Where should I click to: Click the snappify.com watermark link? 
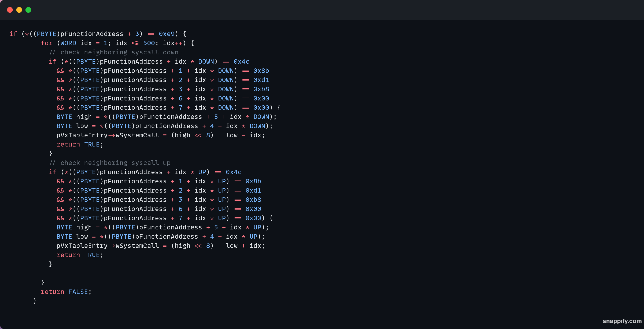pos(622,321)
